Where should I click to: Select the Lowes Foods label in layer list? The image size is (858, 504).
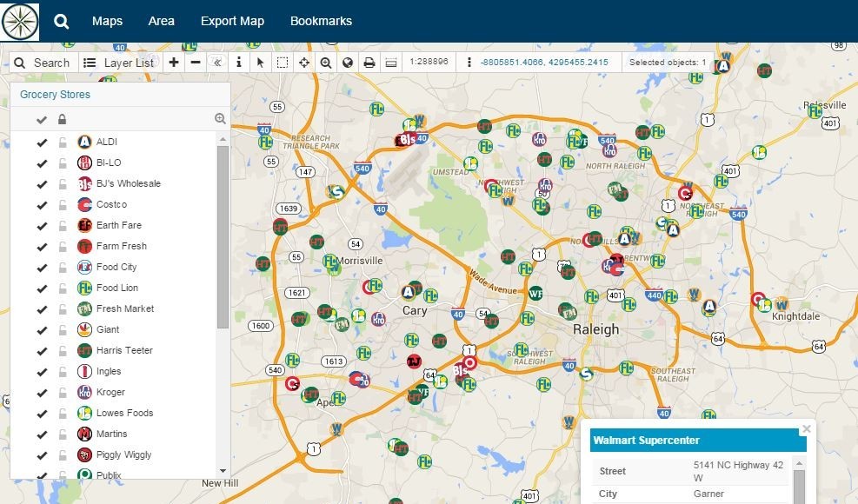125,413
